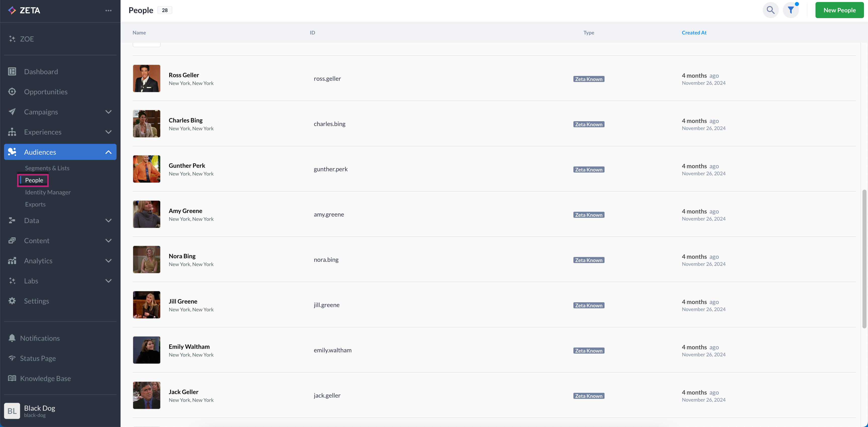Click Ross Geller's profile thumbnail
The height and width of the screenshot is (427, 868).
(147, 79)
